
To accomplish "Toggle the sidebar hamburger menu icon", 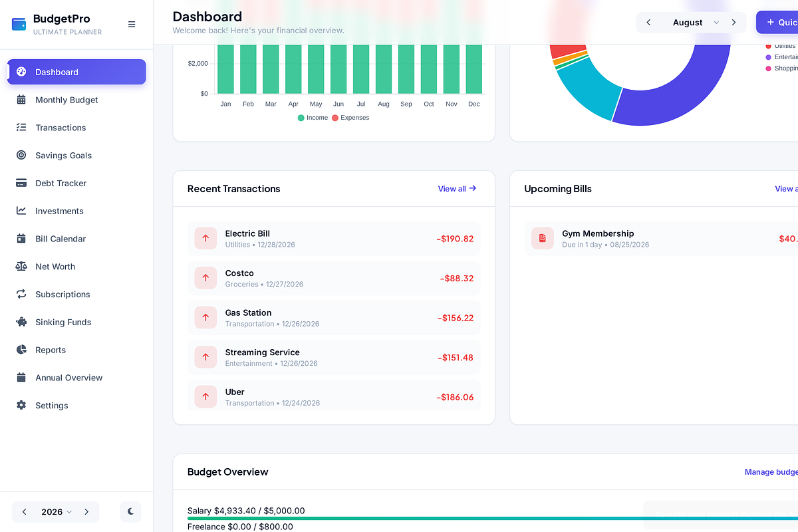I will click(x=132, y=24).
